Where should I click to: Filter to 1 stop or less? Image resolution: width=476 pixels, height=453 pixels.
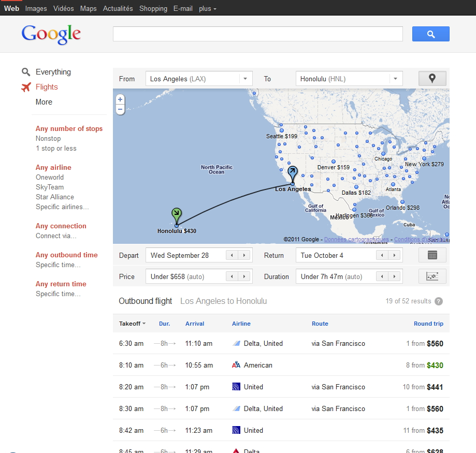[56, 149]
